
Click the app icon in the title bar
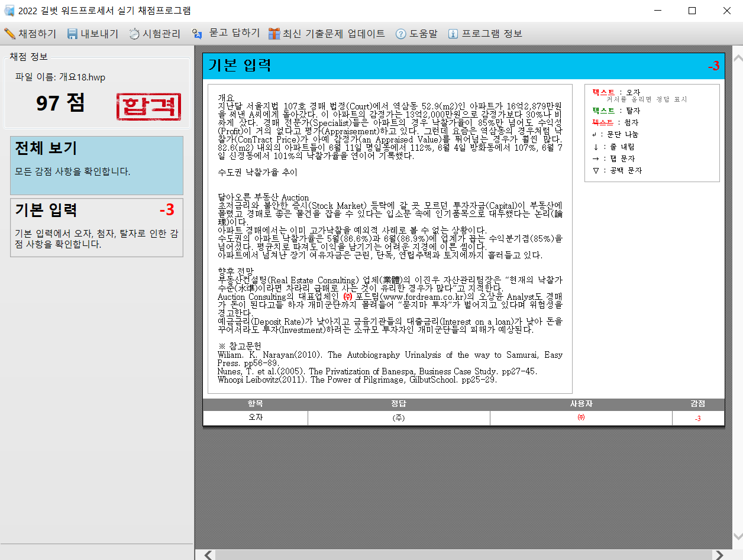click(9, 11)
